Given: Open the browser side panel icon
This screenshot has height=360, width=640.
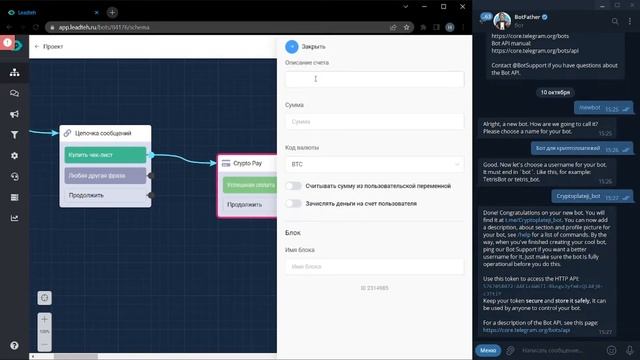Looking at the screenshot, I should pyautogui.click(x=436, y=27).
